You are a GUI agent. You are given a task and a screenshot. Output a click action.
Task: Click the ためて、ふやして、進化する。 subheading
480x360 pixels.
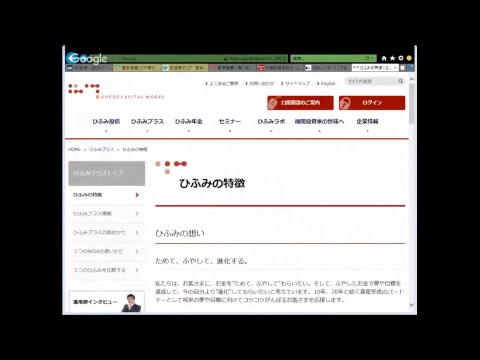202,261
